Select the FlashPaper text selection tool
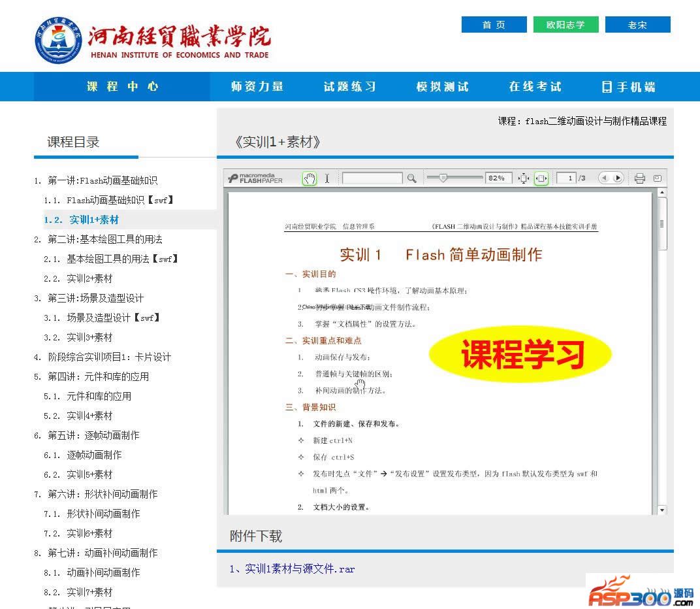Image resolution: width=700 pixels, height=609 pixels. 326,179
